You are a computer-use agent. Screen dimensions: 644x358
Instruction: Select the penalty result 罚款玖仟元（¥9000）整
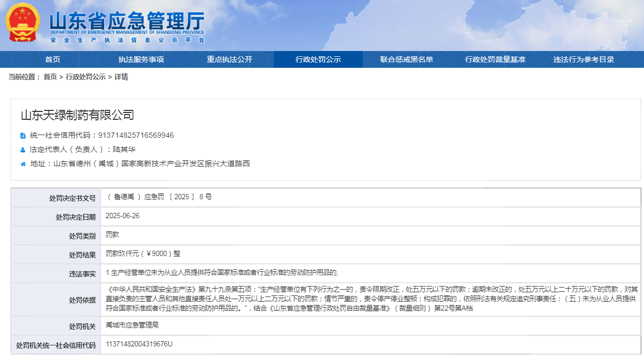tap(143, 254)
